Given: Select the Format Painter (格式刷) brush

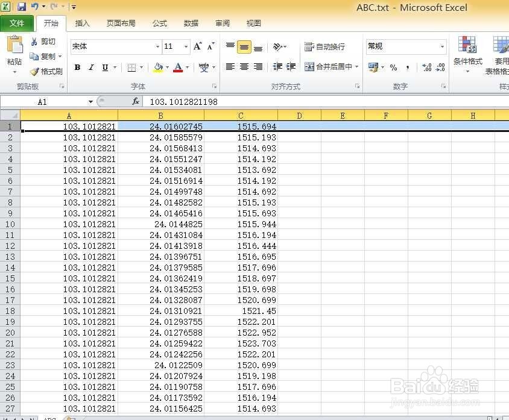Looking at the screenshot, I should pyautogui.click(x=34, y=71).
